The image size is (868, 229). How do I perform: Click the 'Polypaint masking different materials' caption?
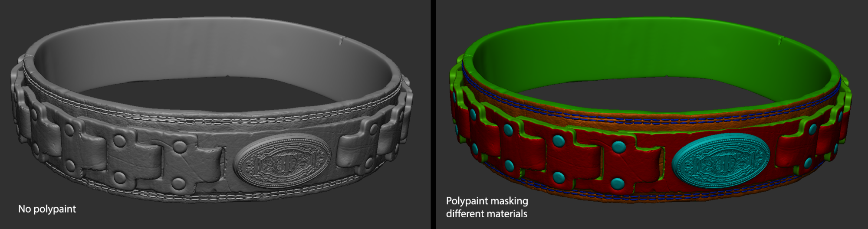point(487,207)
